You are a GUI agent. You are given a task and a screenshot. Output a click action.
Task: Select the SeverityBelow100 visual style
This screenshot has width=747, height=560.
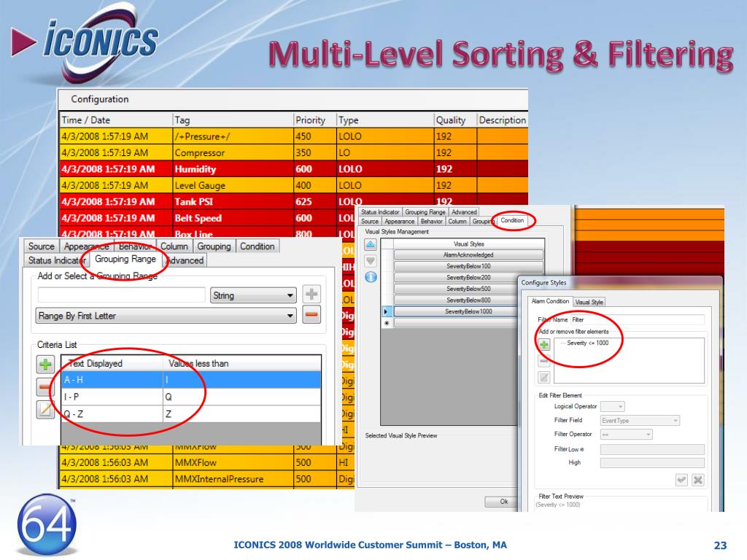[x=469, y=266]
